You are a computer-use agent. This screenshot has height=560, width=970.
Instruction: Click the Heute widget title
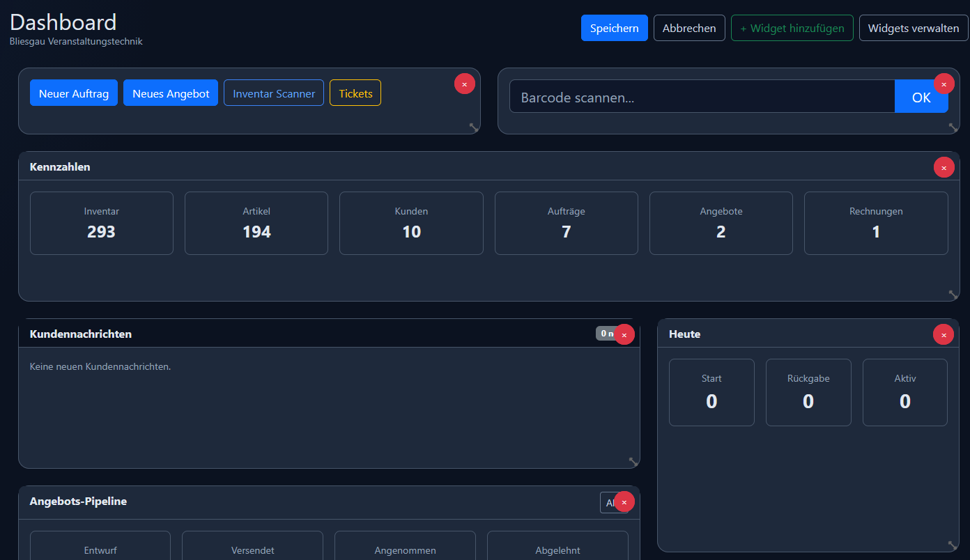684,334
